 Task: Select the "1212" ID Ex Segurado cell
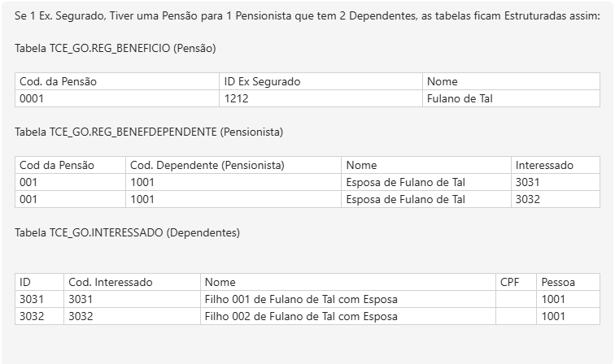point(237,98)
